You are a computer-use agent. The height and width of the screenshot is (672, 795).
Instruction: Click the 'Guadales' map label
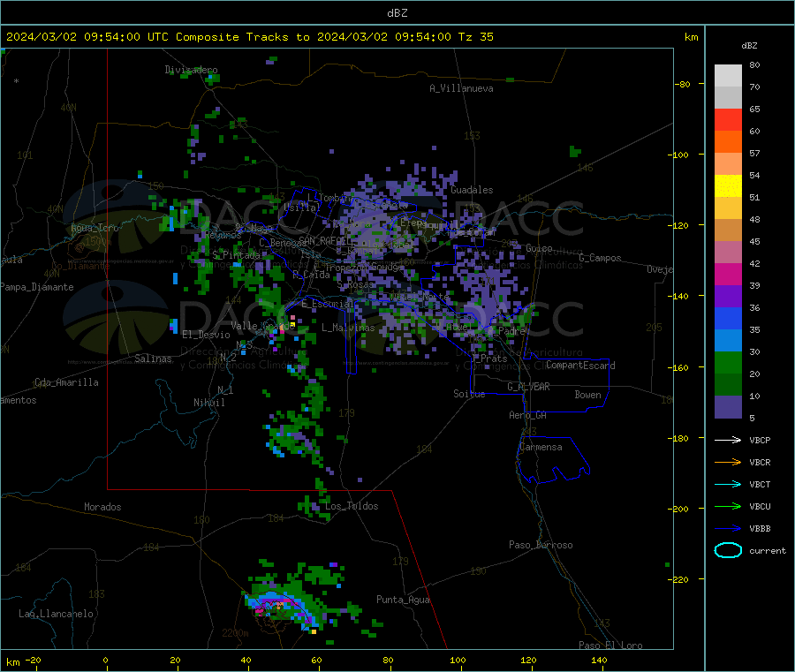[x=472, y=190]
